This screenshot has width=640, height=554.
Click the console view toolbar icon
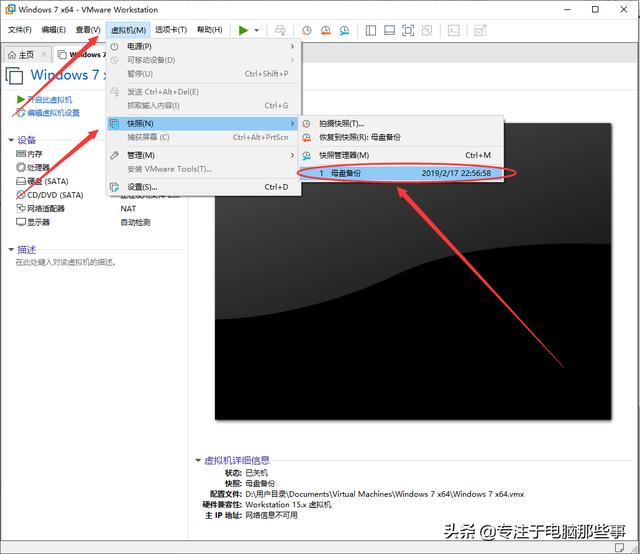click(x=453, y=30)
